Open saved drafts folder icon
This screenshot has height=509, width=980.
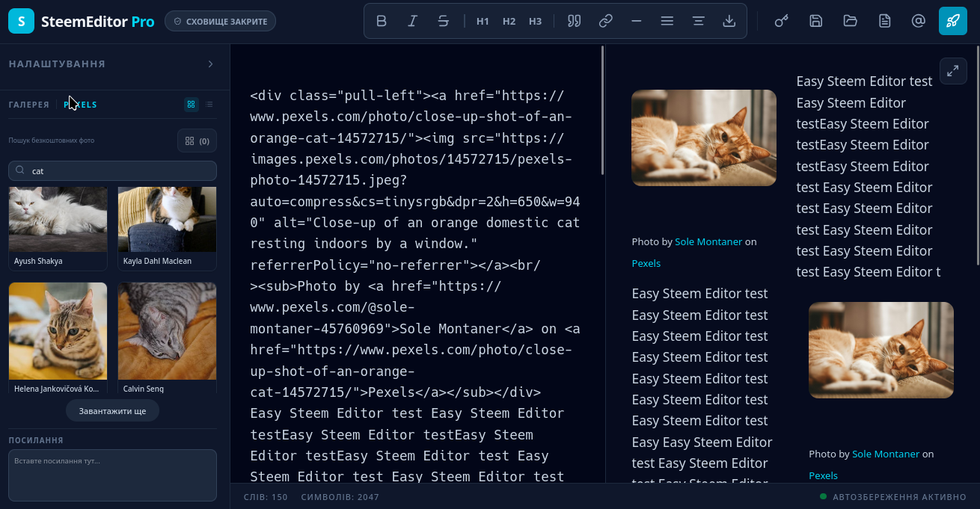[x=850, y=21]
